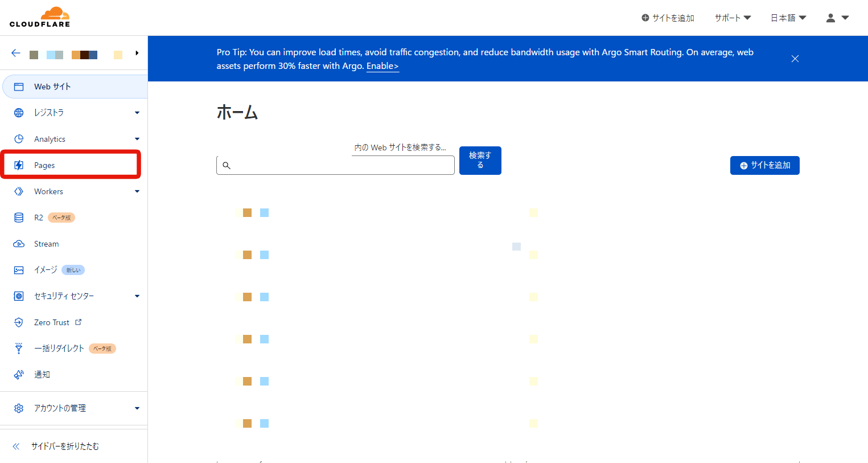Click the Enable> link for Argo Smart Routing
Screen dimensions: 868x463
pos(382,65)
